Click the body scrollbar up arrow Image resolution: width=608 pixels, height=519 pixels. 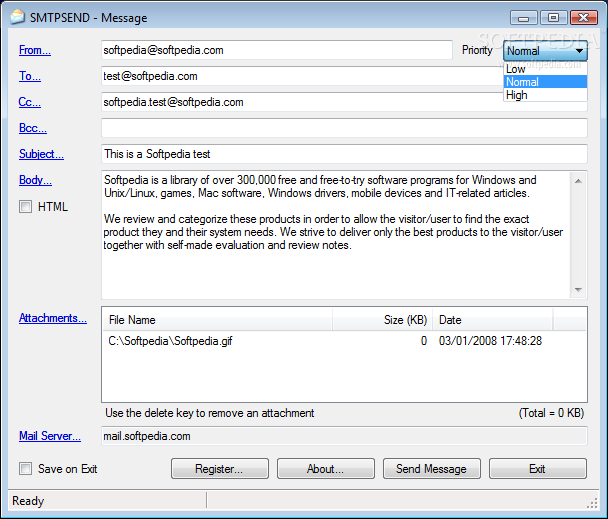point(578,181)
